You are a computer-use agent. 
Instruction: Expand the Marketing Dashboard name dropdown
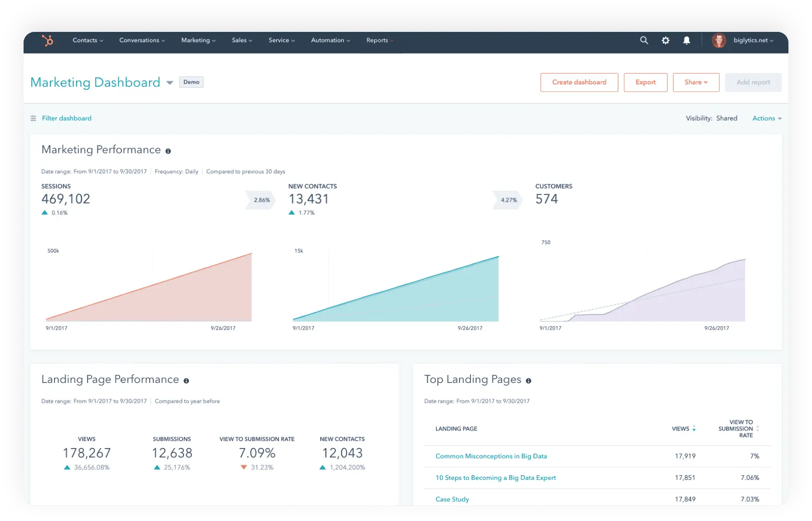[x=170, y=83]
